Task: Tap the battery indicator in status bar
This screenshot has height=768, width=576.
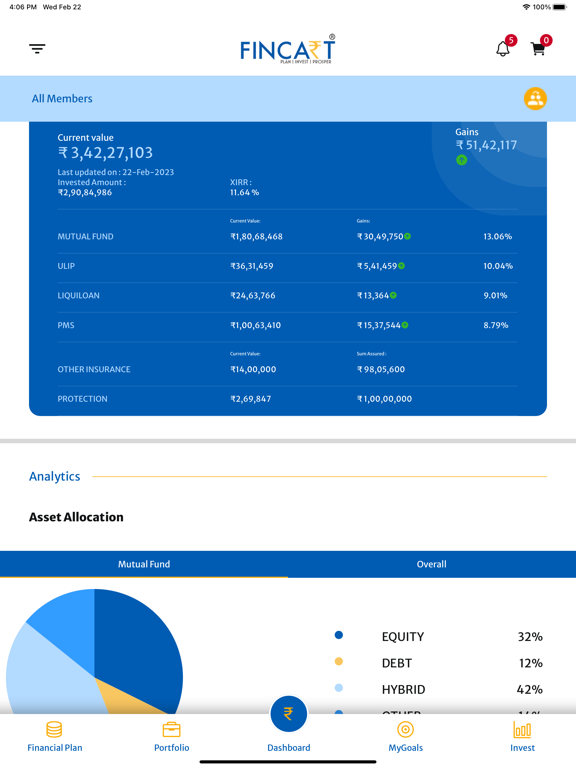Action: (560, 7)
